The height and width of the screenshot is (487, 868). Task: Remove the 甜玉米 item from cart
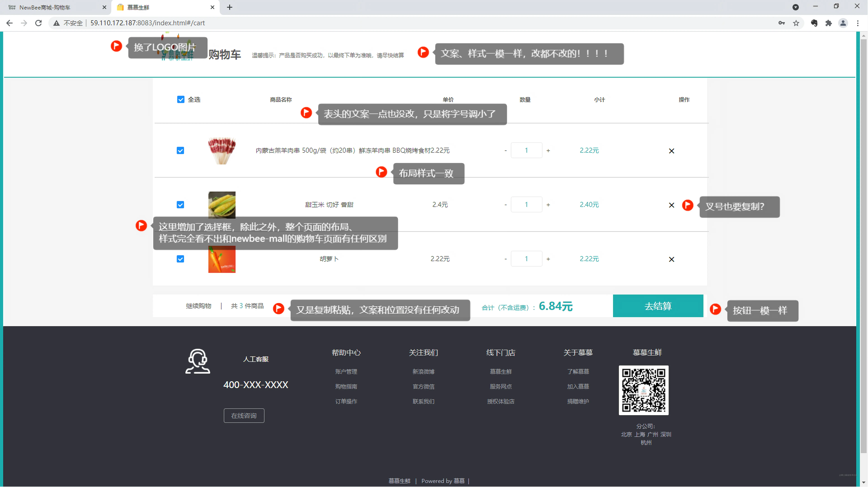point(672,205)
